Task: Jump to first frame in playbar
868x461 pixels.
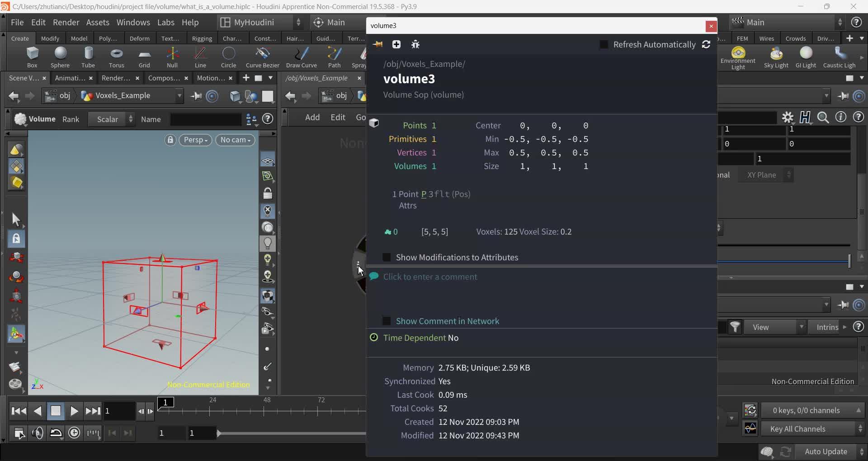Action: [x=19, y=411]
